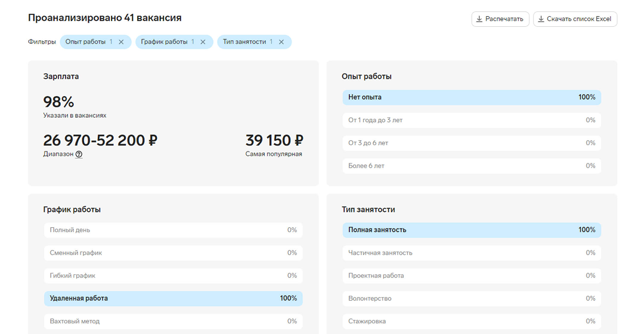Click the download icon in Распечатать button
This screenshot has width=644, height=334.
(479, 19)
